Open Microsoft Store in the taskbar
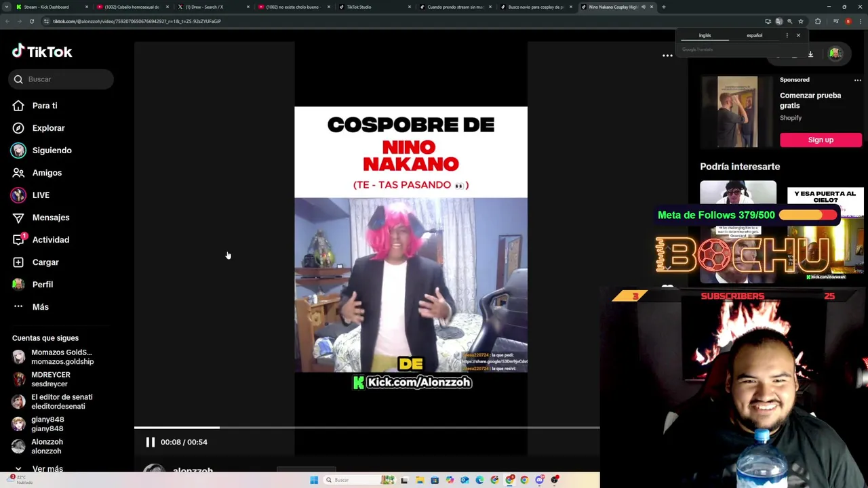This screenshot has width=868, height=488. pyautogui.click(x=435, y=480)
